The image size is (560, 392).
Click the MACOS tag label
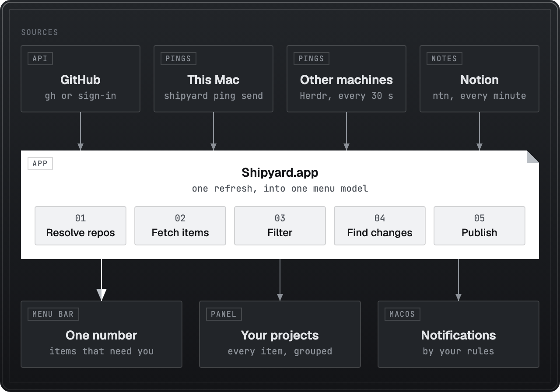[402, 314]
